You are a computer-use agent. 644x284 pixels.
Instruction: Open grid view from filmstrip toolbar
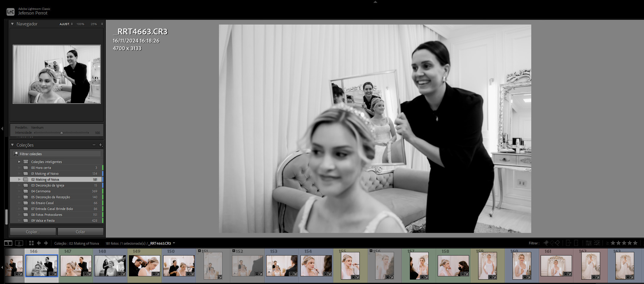pyautogui.click(x=31, y=243)
